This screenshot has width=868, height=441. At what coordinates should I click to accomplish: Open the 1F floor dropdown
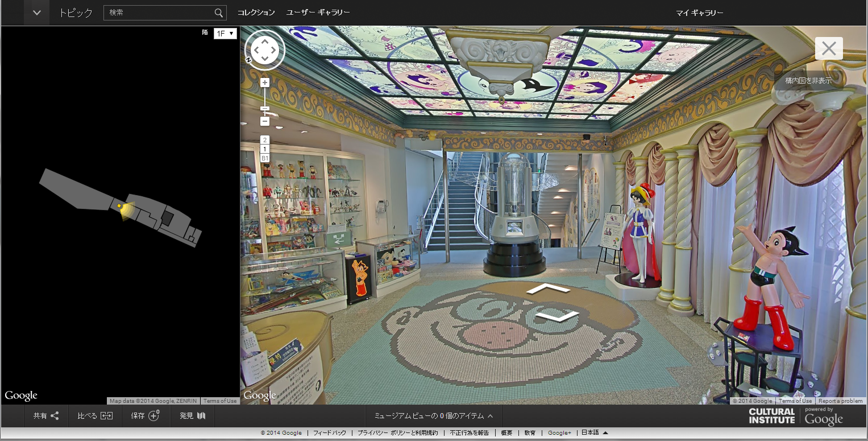point(225,34)
